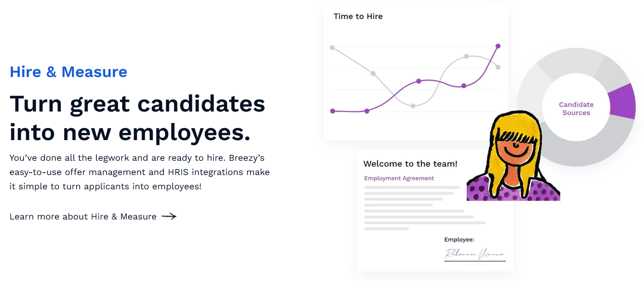Click the Welcome to the team! heading

(410, 164)
